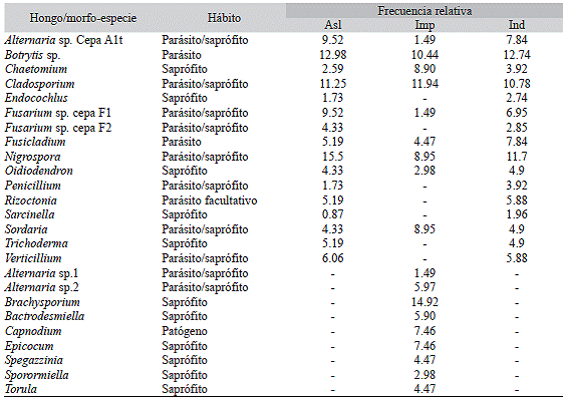Select the Verticillium Asl value 6.06
Viewport: 563px width, 399px height.
tap(332, 258)
